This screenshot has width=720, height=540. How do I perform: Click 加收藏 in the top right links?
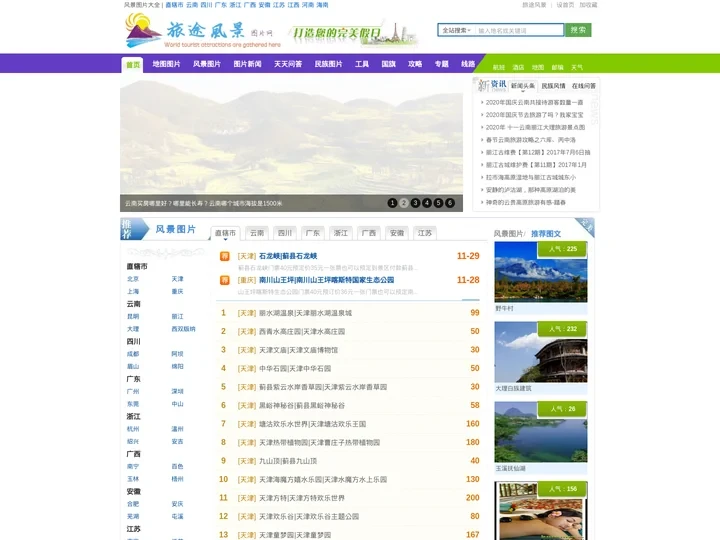point(588,5)
